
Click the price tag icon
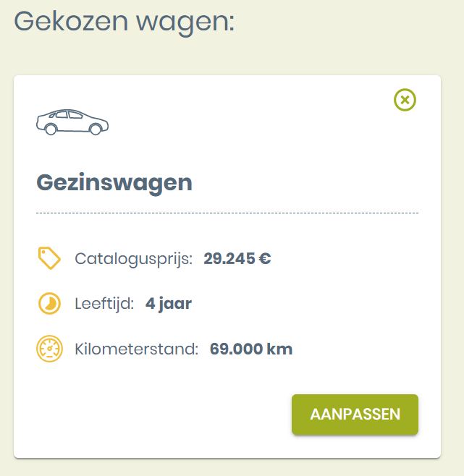(49, 258)
